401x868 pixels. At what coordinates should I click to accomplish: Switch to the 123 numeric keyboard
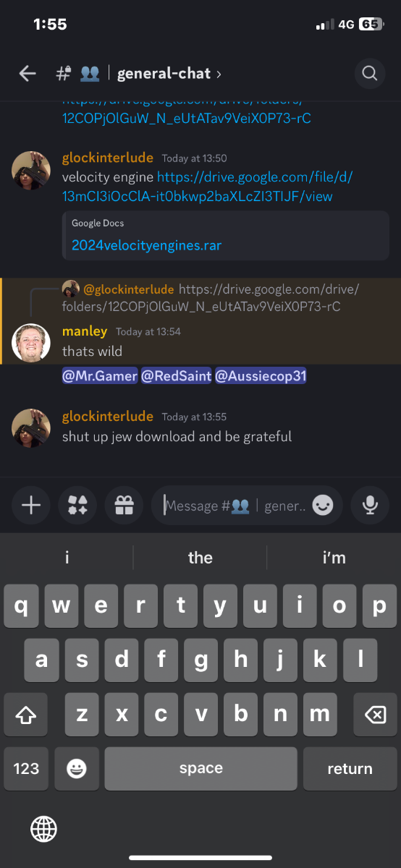click(26, 768)
